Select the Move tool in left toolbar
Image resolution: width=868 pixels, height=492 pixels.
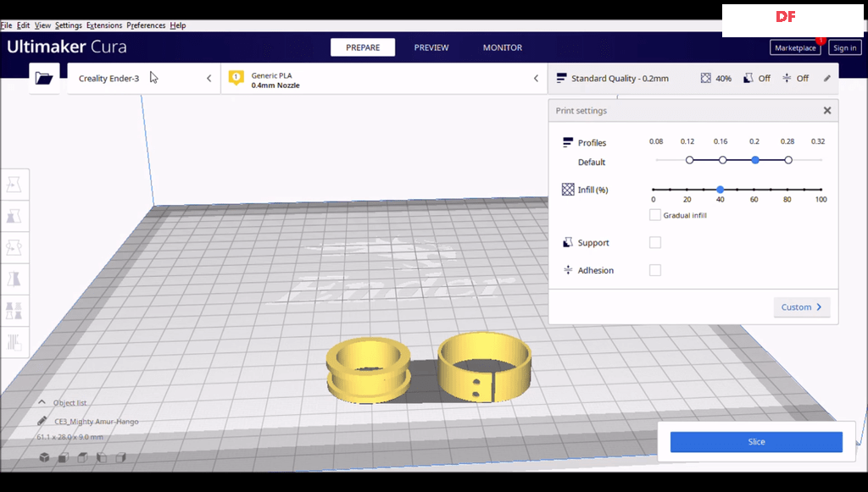pos(14,185)
